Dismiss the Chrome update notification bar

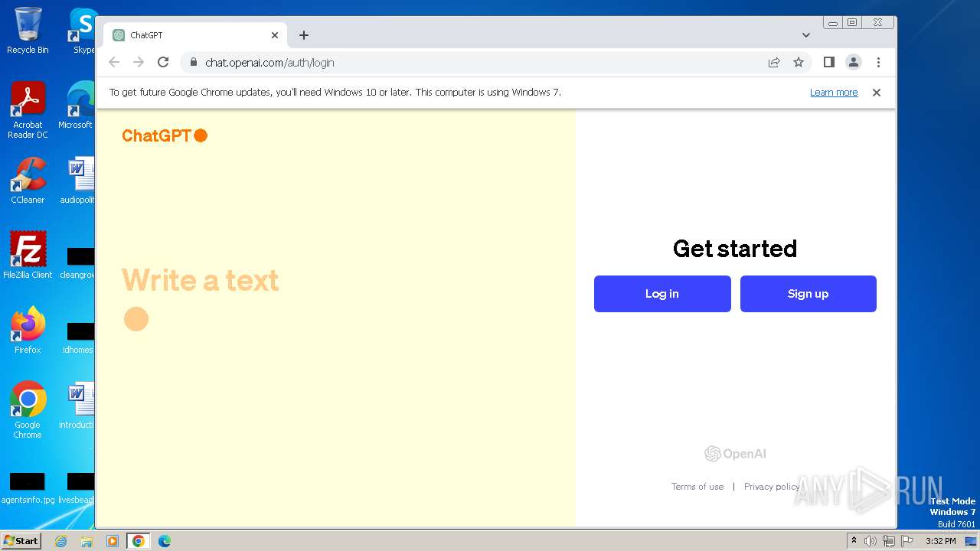[x=877, y=93]
